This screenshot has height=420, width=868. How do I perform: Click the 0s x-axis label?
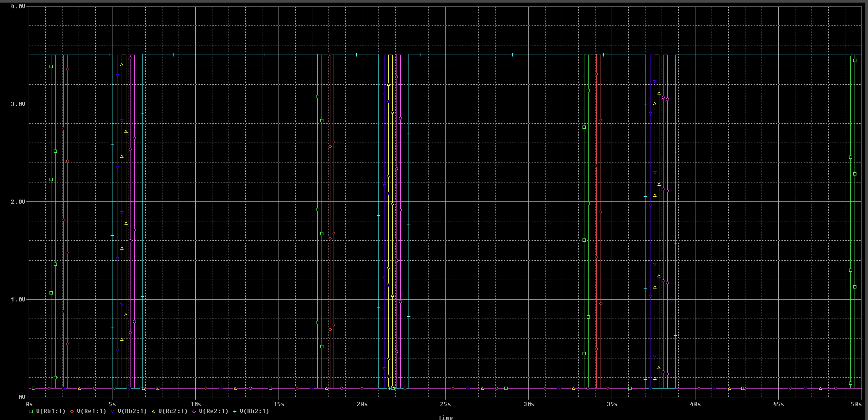tap(29, 404)
